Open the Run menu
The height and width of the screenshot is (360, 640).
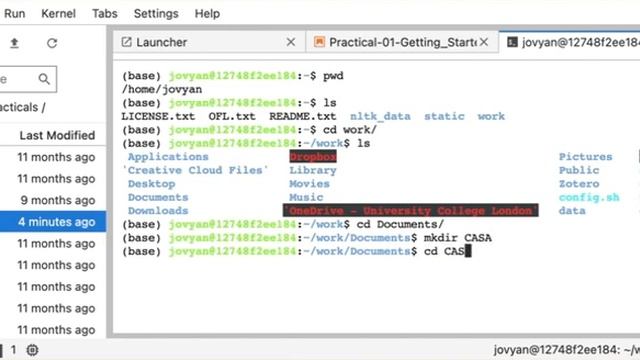click(15, 13)
